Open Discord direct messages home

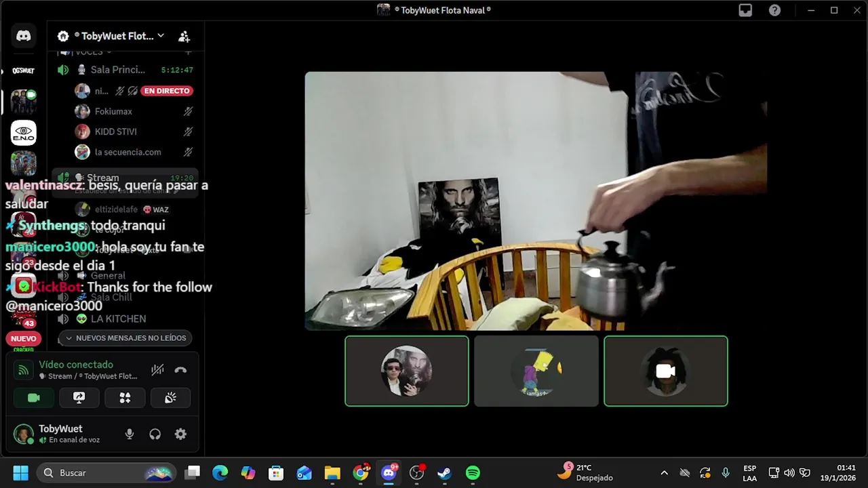[x=24, y=36]
